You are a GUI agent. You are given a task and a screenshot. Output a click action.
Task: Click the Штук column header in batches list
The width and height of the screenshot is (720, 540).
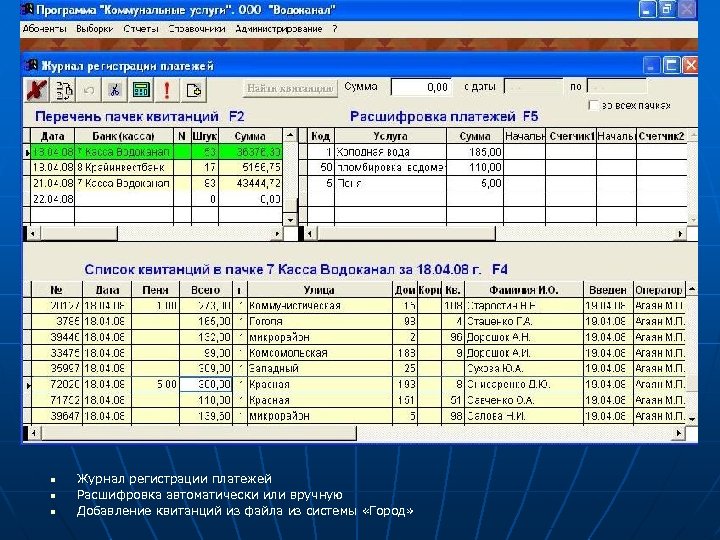point(205,136)
